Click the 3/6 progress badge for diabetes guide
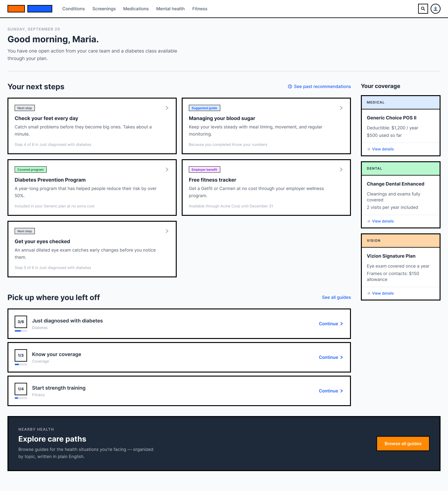 pyautogui.click(x=21, y=322)
